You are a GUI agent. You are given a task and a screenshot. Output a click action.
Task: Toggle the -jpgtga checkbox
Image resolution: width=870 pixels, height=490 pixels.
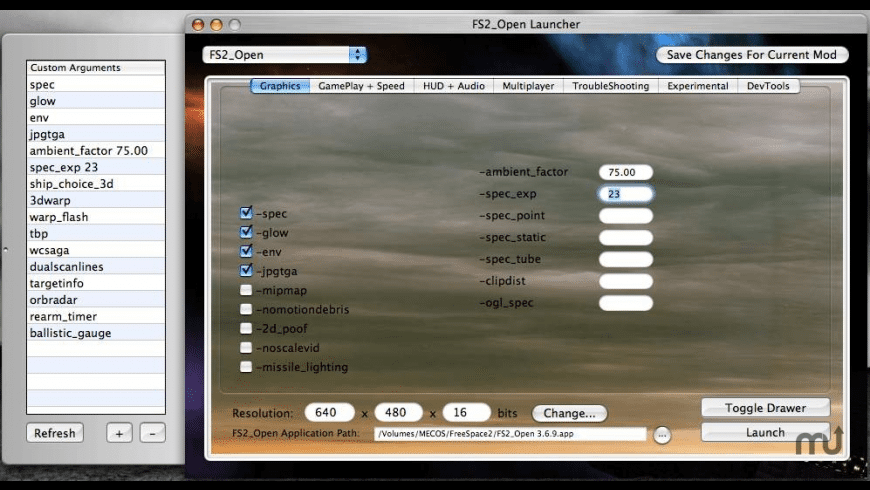tap(246, 270)
